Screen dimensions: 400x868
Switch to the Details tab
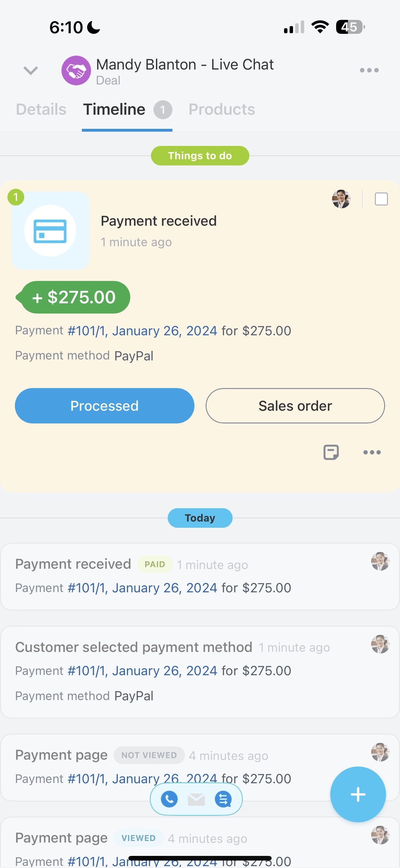41,109
